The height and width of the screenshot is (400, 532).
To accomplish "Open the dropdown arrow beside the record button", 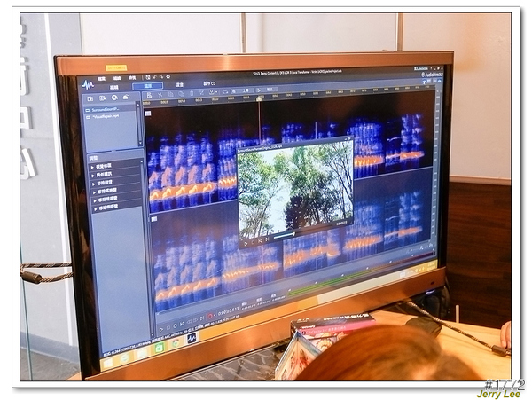I will click(215, 315).
